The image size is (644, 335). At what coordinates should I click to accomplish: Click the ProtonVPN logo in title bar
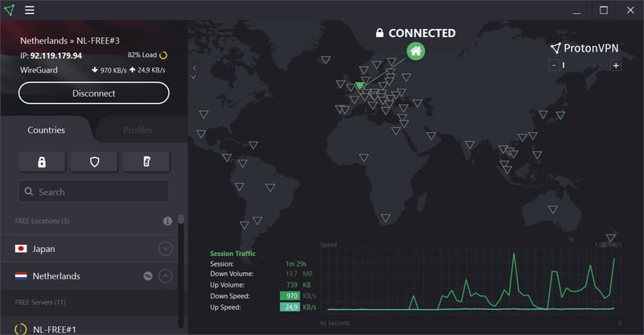pyautogui.click(x=9, y=10)
